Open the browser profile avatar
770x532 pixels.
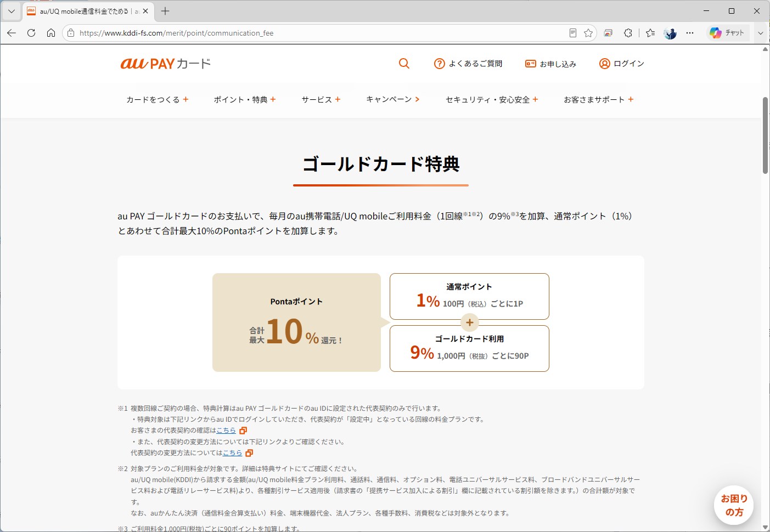[x=670, y=33]
